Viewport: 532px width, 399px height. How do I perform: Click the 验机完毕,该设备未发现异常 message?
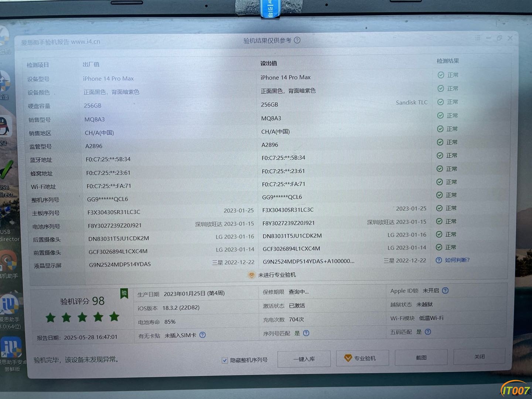(76, 359)
